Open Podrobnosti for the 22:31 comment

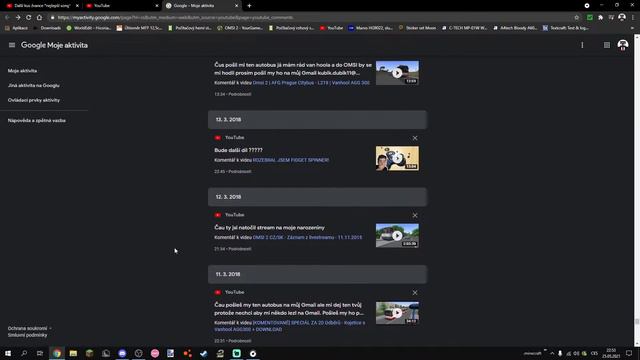(240, 340)
